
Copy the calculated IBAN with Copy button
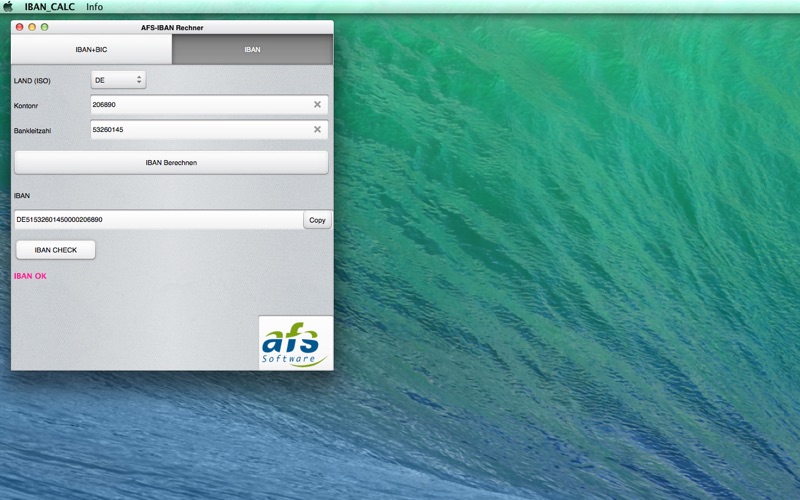317,220
